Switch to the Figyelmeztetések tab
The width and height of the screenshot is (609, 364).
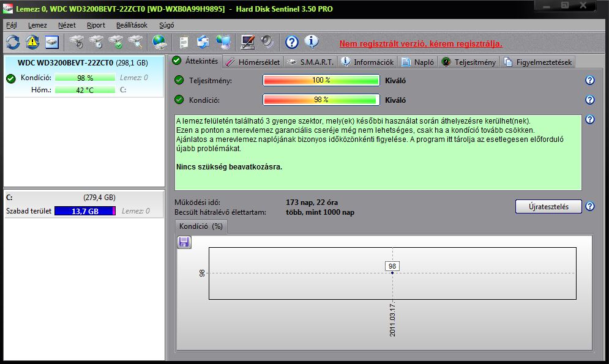tap(538, 62)
